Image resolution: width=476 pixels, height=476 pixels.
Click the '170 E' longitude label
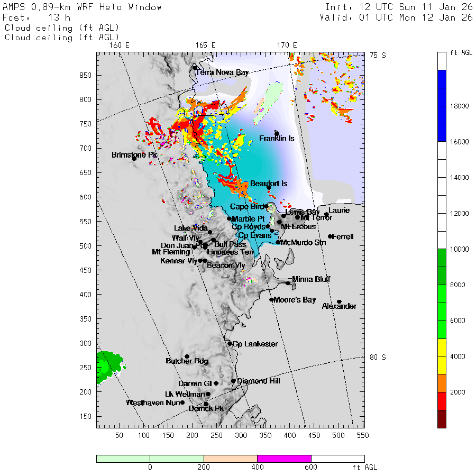tap(287, 45)
